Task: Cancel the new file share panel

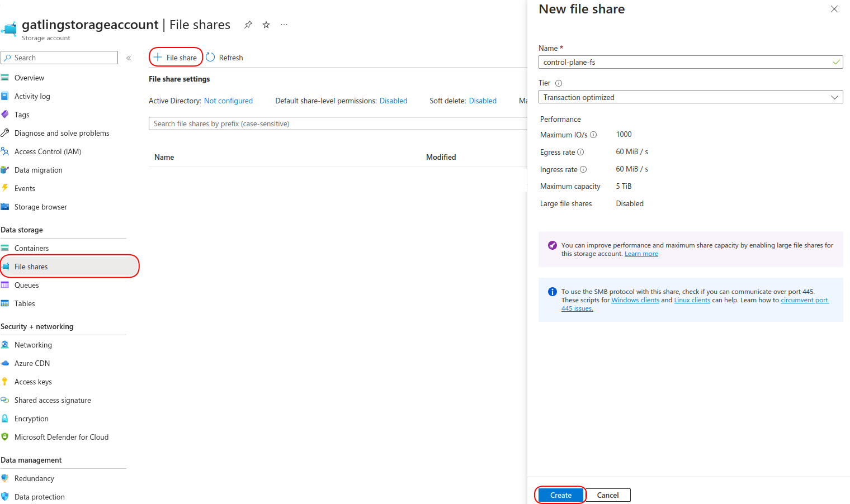Action: pos(608,495)
